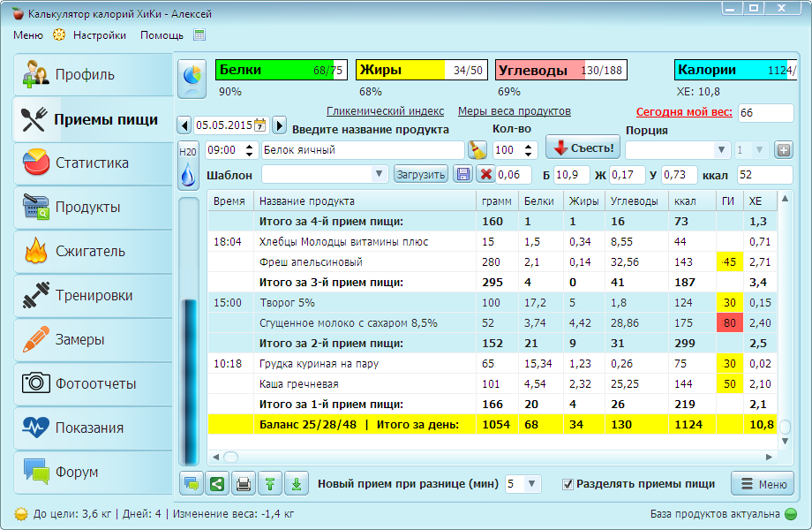
Task: Click the share icon in bottom toolbar
Action: pyautogui.click(x=216, y=483)
